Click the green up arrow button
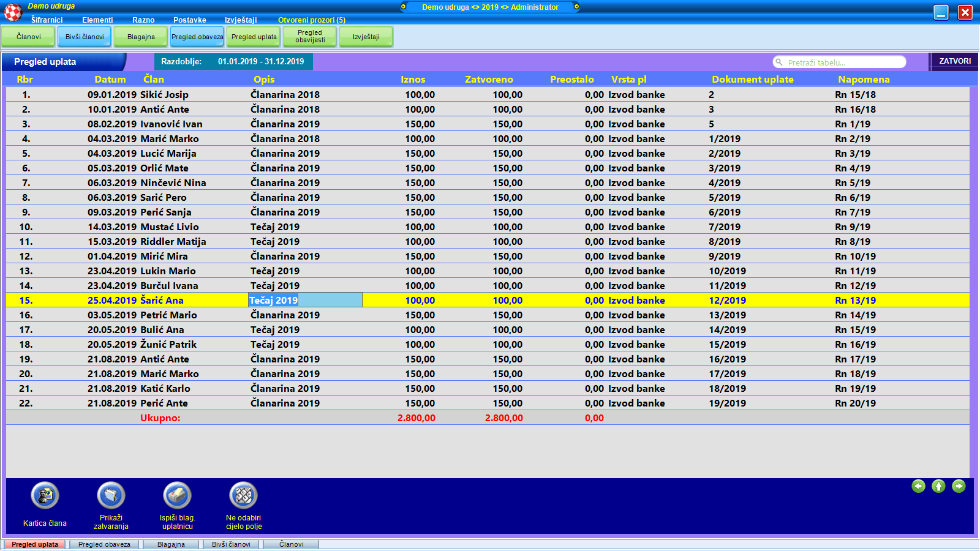 click(x=938, y=486)
